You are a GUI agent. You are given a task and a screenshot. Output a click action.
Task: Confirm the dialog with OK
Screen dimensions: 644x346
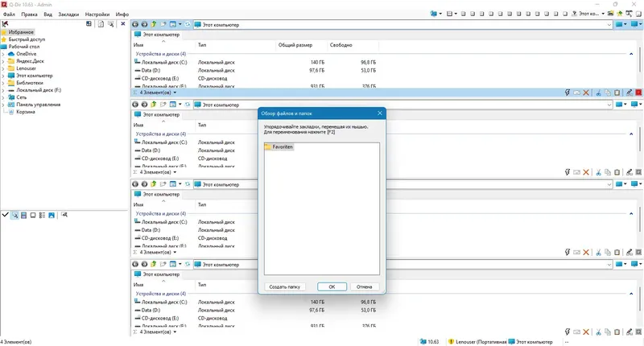(332, 287)
